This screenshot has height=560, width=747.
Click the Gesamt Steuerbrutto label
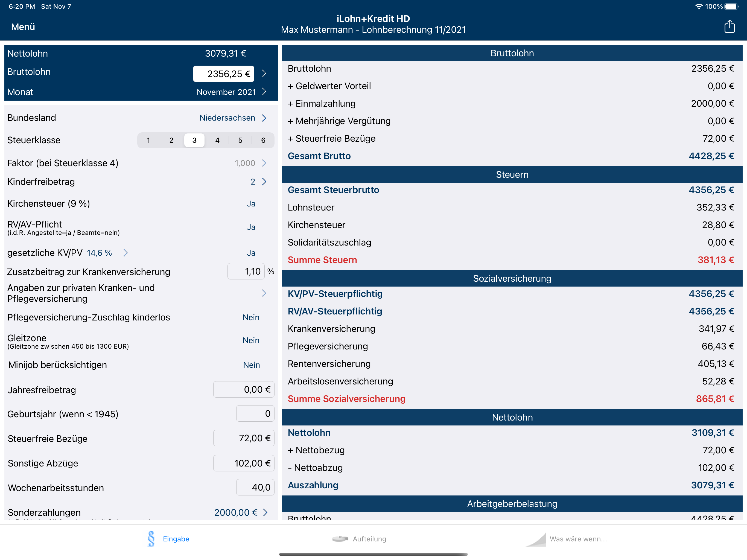pos(333,190)
